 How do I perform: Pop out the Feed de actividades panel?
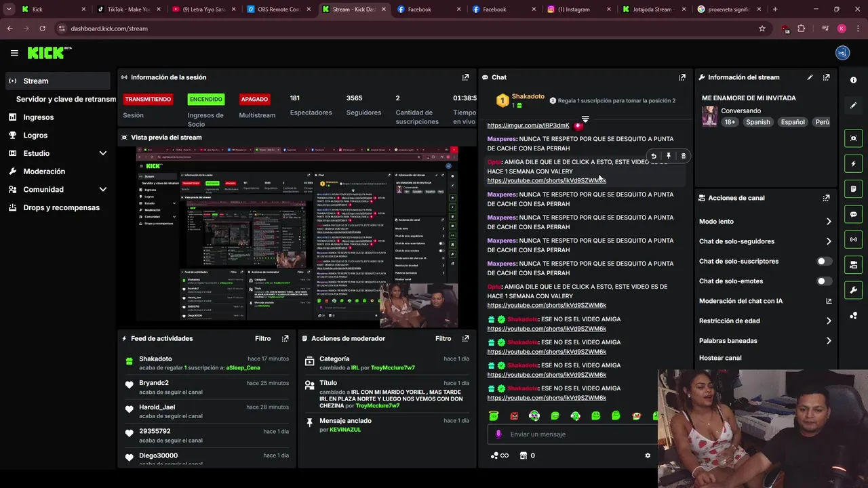coord(285,338)
